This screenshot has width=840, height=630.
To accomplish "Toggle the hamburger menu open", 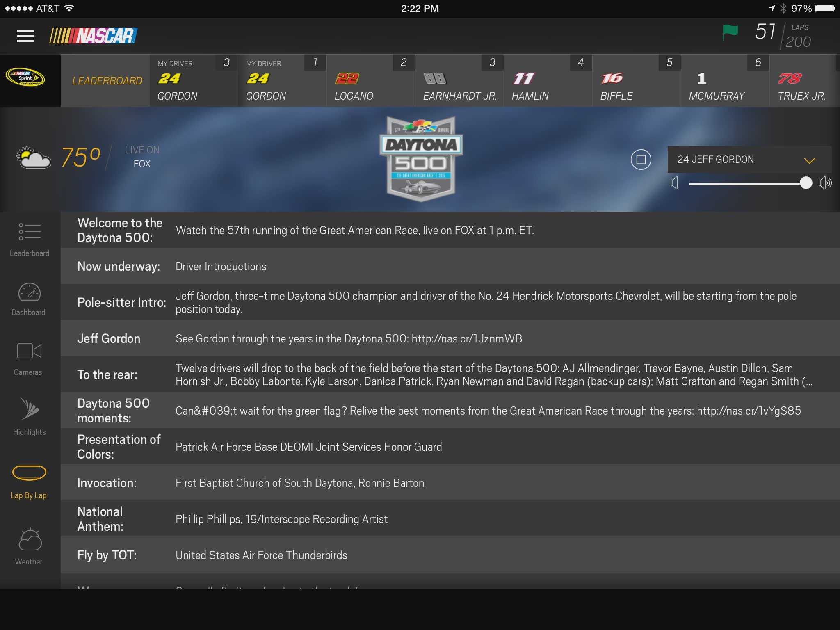I will click(25, 37).
